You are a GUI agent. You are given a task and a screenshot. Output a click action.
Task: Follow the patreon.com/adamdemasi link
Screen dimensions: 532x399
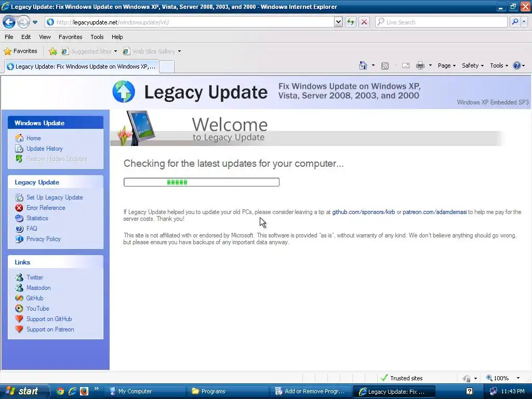[435, 212]
